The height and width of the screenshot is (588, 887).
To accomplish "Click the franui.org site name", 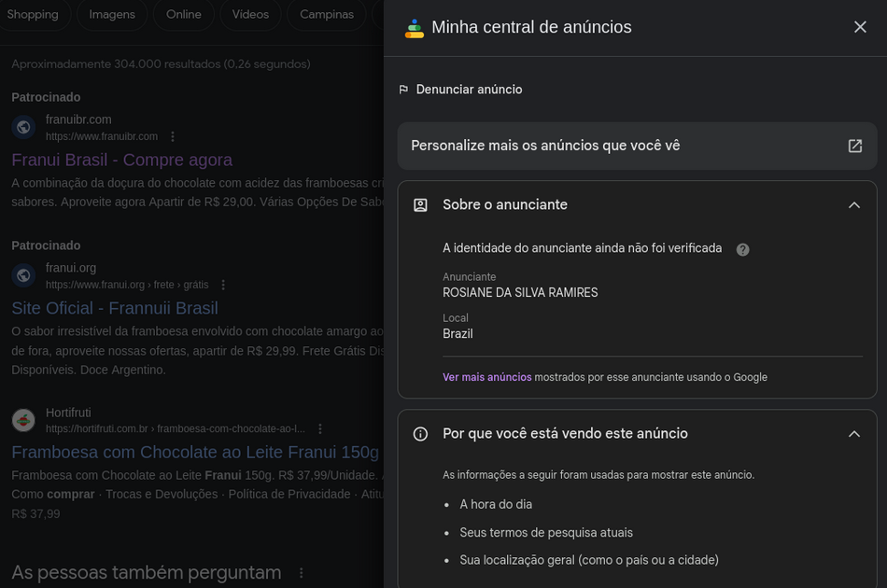I will click(71, 268).
